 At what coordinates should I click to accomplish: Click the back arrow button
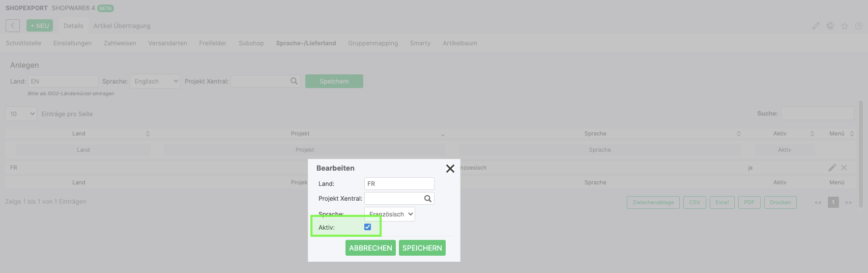13,25
